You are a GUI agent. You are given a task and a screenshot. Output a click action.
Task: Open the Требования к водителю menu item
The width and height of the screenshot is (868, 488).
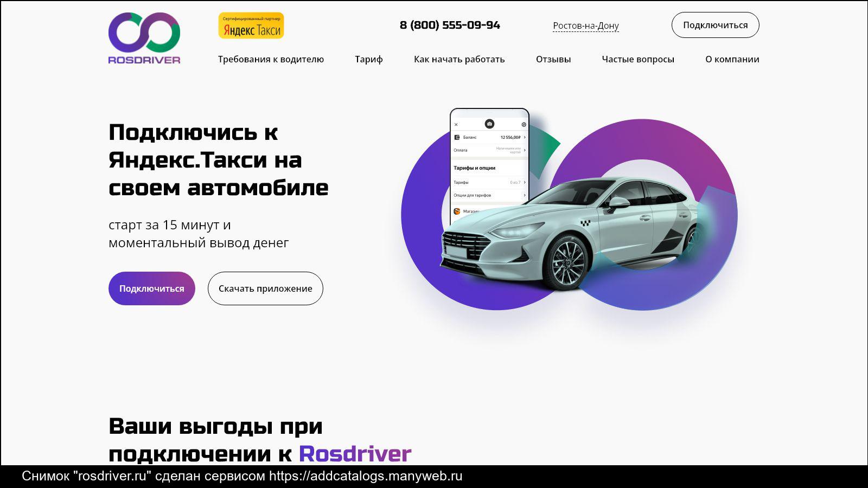(271, 59)
